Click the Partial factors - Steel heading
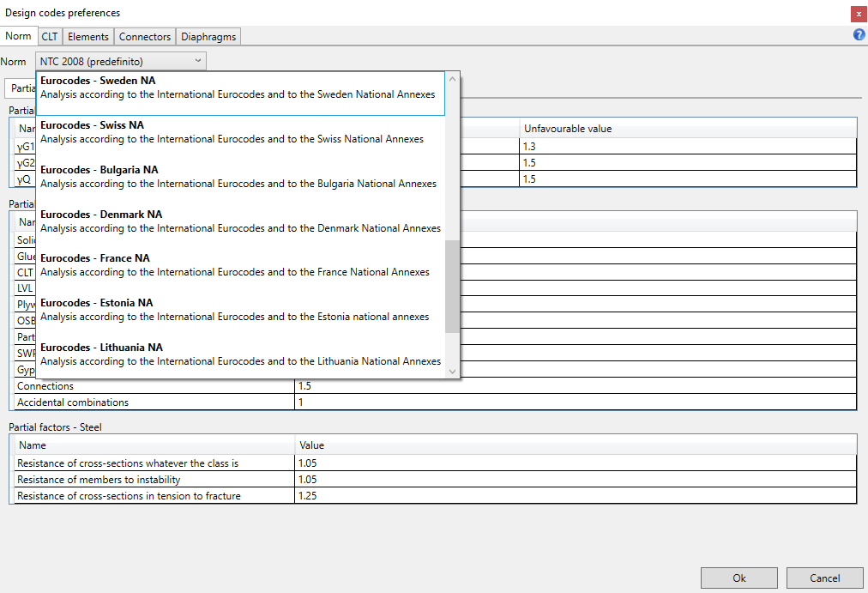The image size is (868, 593). coord(56,427)
